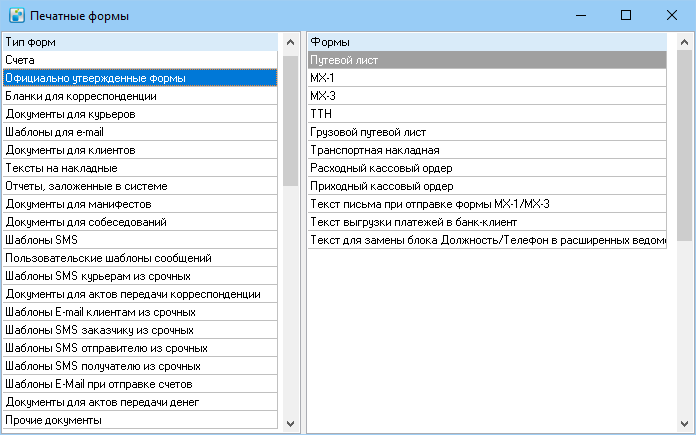Choose Текст письма при отправке формы МХ-1/МХ-3
Image resolution: width=696 pixels, height=435 pixels.
tap(487, 204)
